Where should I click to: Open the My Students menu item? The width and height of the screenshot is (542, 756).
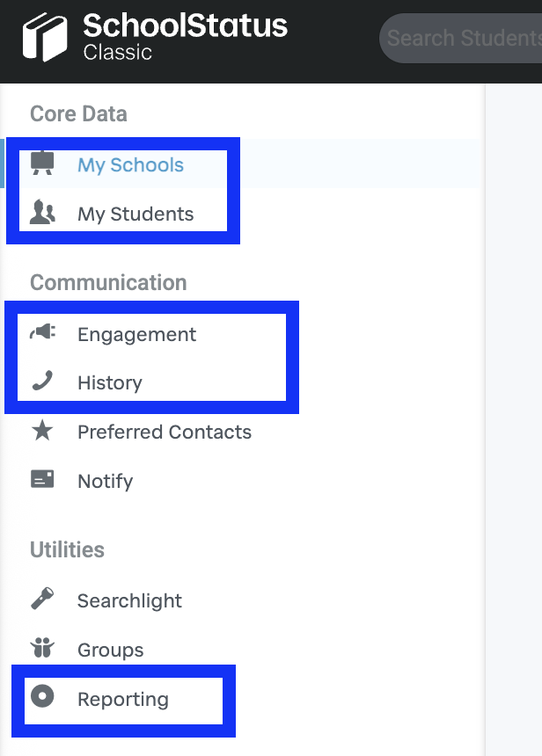click(135, 214)
